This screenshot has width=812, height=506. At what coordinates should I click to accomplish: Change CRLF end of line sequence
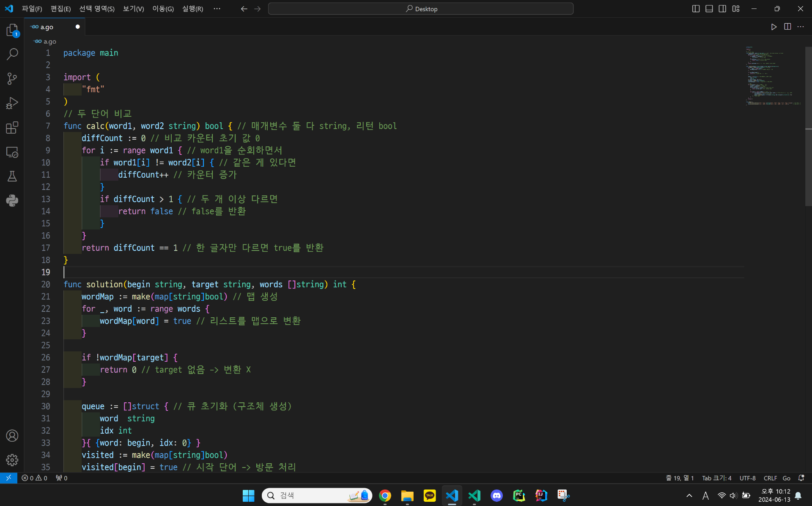770,478
